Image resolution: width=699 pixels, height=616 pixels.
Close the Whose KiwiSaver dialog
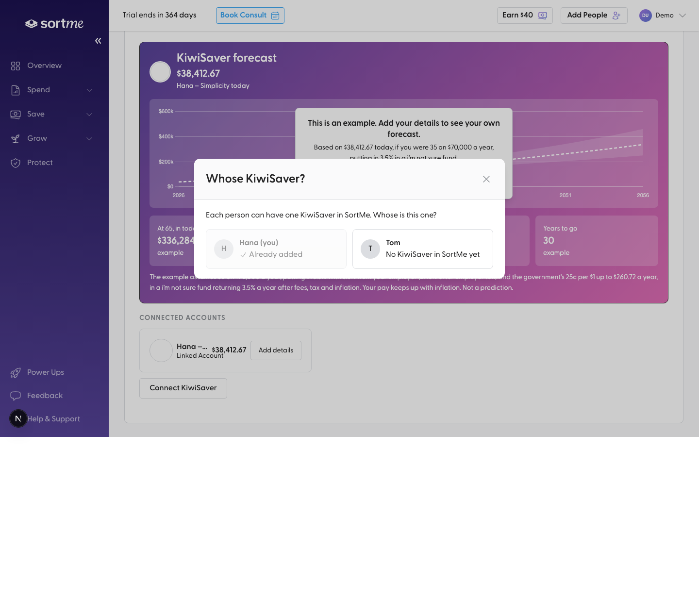(486, 179)
